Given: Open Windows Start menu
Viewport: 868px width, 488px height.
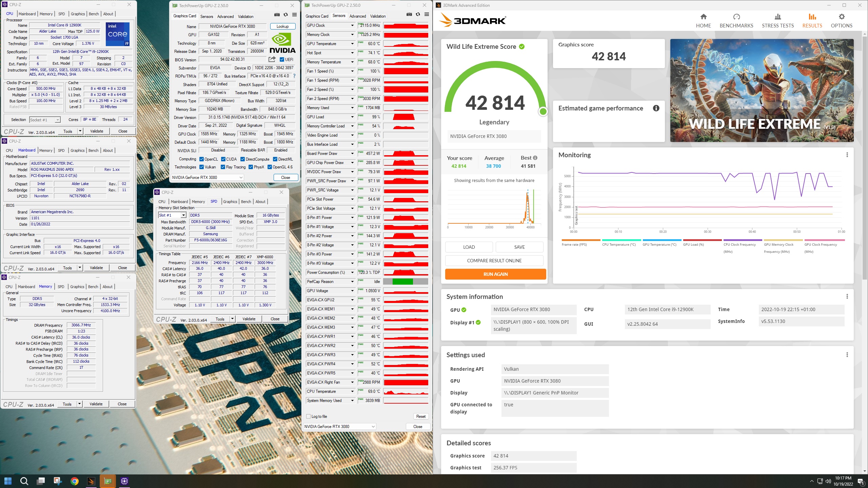Looking at the screenshot, I should [x=8, y=481].
